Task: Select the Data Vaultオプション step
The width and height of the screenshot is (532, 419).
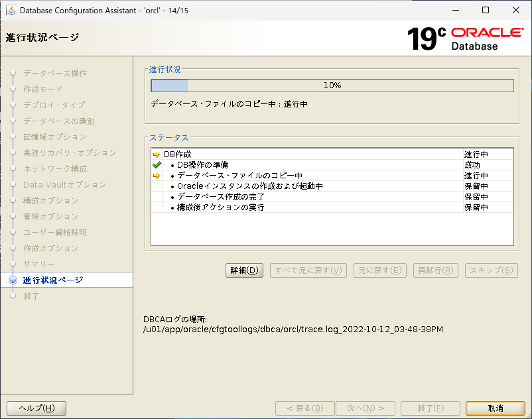Action: coord(64,185)
